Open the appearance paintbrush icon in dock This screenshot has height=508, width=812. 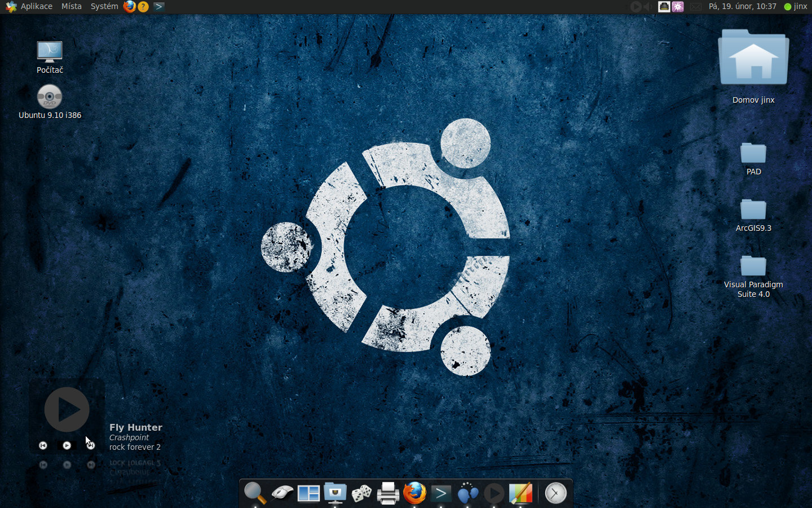coord(520,493)
